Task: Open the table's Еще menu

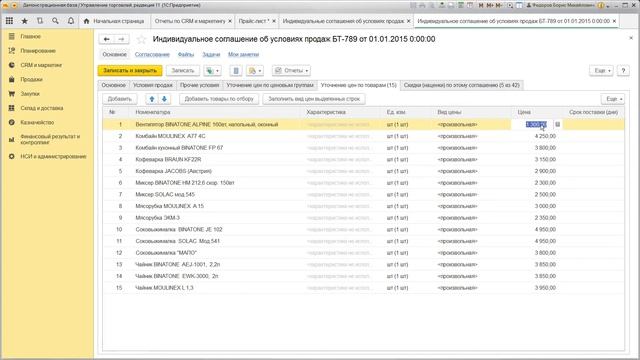Action: 613,99
